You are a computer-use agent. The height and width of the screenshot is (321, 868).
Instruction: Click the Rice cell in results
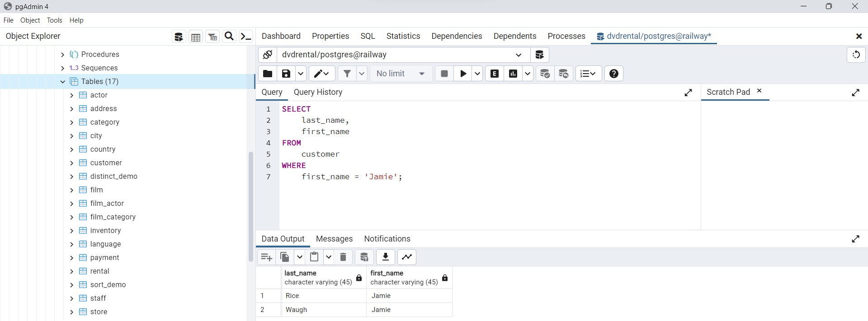pos(324,296)
